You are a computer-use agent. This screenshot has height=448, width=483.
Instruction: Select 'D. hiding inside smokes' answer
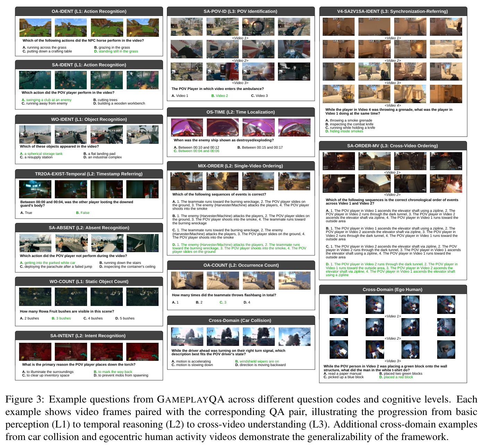pyautogui.click(x=344, y=131)
